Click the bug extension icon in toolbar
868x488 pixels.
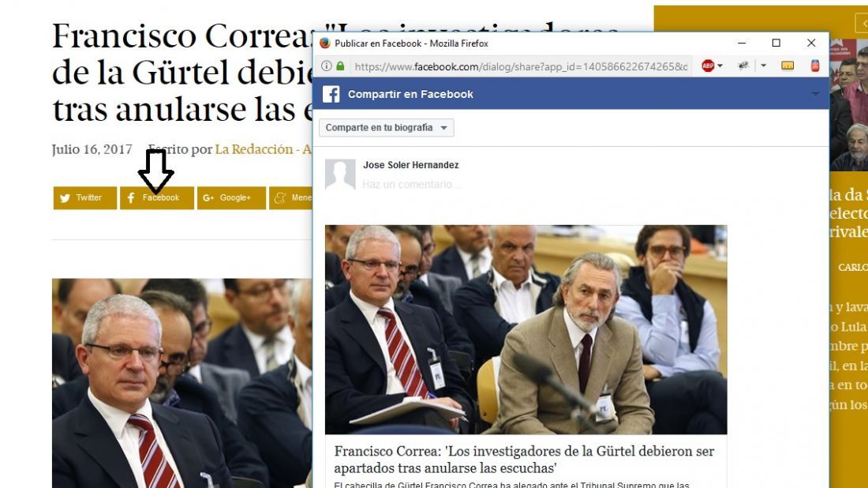pyautogui.click(x=743, y=66)
